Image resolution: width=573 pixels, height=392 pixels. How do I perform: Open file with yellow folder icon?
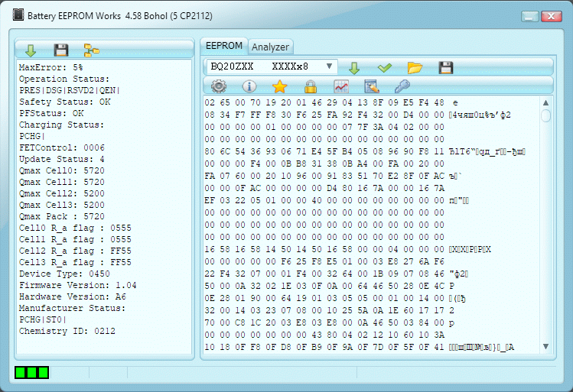pos(415,67)
